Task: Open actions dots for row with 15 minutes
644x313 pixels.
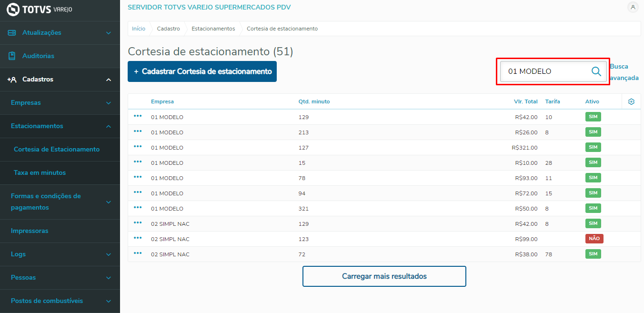Action: [138, 162]
